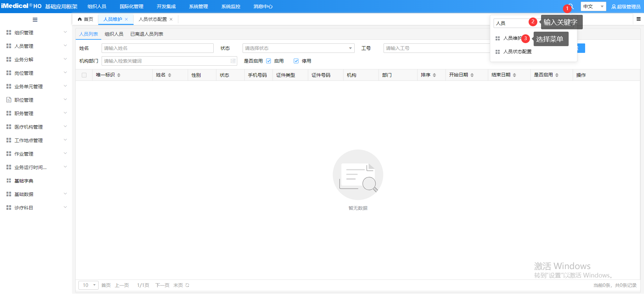
Task: Open the 中文 language dropdown
Action: (x=593, y=6)
